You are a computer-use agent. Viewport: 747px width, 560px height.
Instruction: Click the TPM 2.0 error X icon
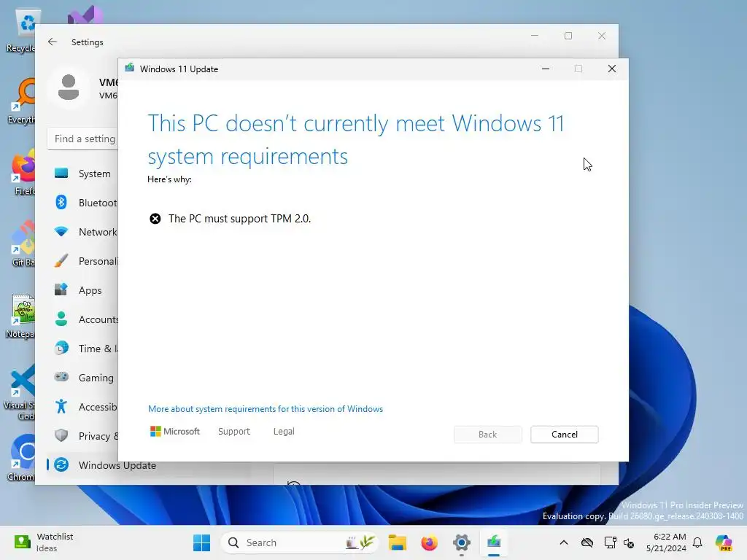(x=155, y=219)
